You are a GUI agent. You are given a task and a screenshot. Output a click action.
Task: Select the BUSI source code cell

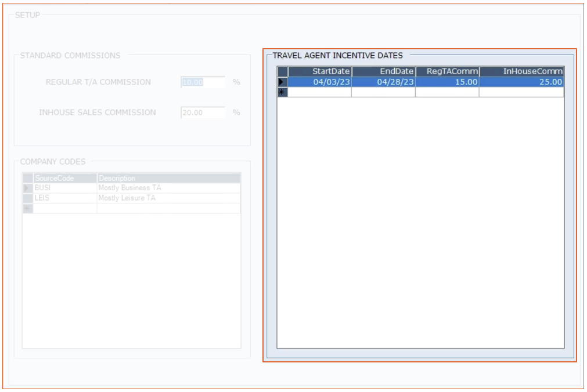[x=65, y=188]
